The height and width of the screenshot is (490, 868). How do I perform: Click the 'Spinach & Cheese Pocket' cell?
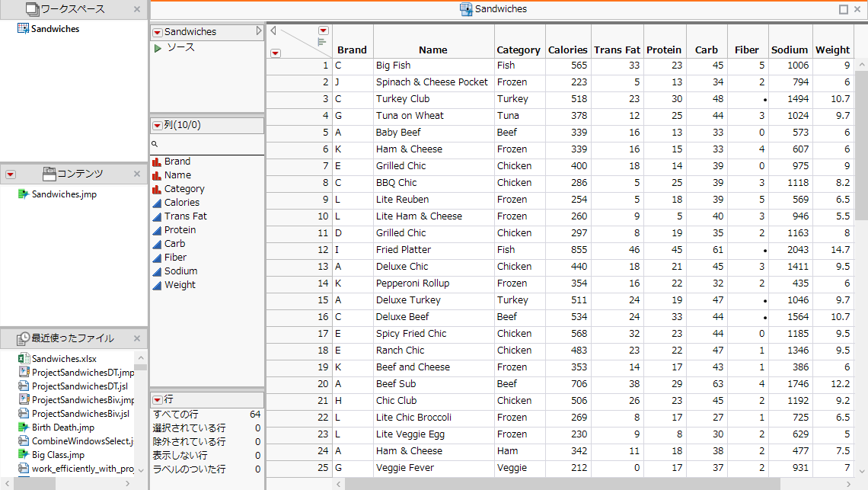pos(434,82)
